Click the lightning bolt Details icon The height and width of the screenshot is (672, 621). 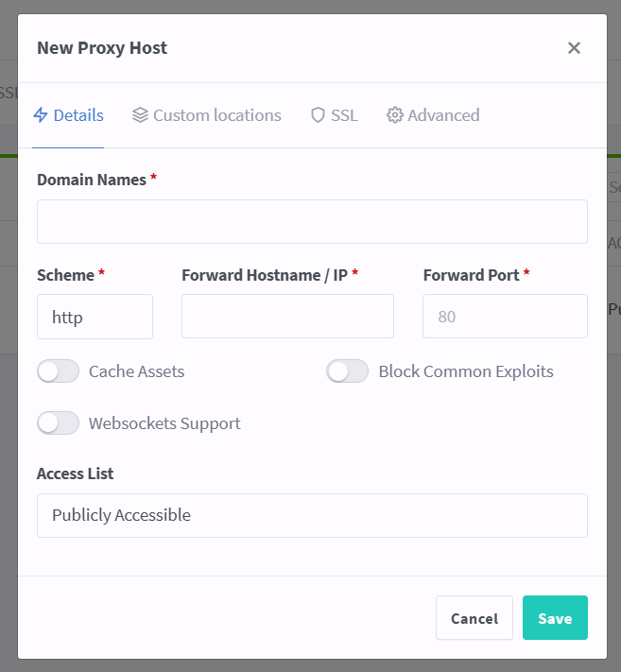[x=41, y=115]
